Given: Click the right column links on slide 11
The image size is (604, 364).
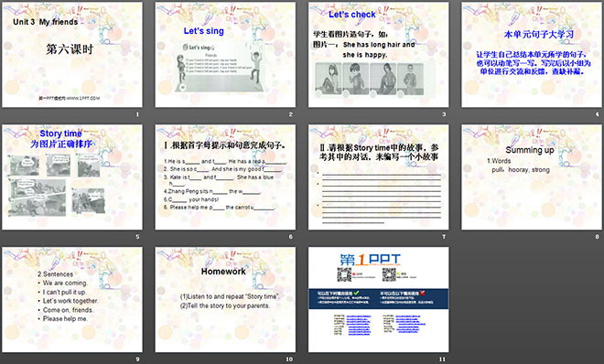Looking at the screenshot, I should pyautogui.click(x=404, y=324).
